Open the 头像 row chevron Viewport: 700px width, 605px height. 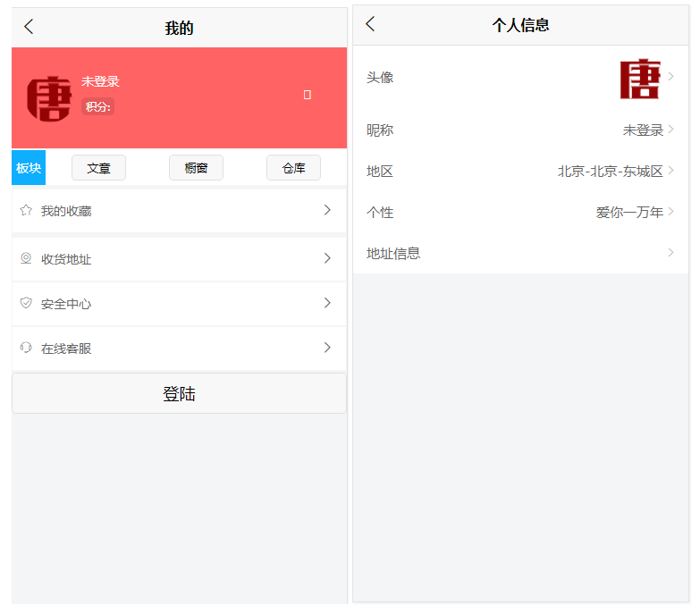671,77
